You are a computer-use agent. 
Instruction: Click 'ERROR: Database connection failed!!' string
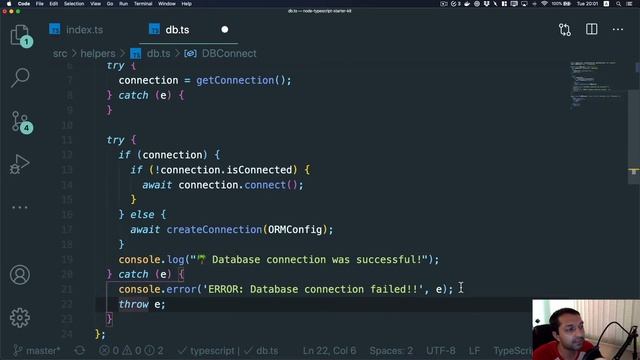[x=313, y=289]
